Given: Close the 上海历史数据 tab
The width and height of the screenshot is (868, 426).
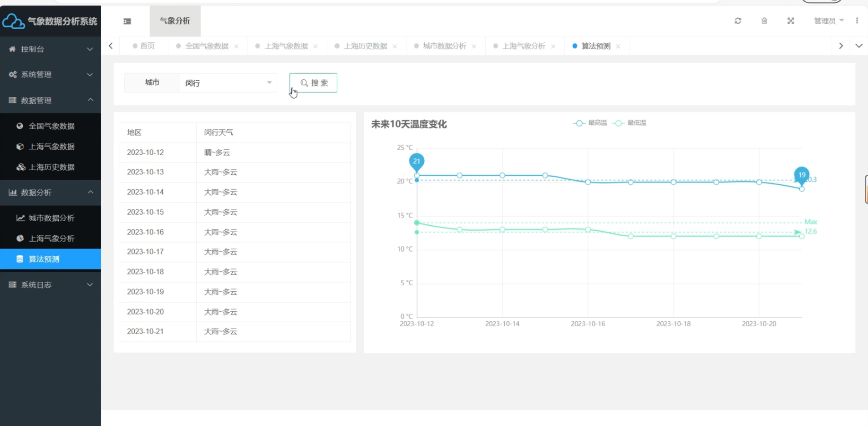Looking at the screenshot, I should [395, 46].
